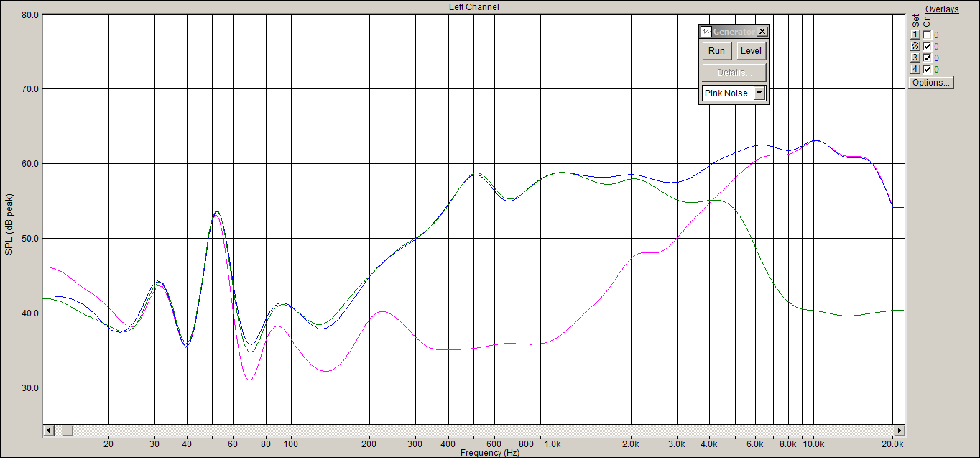Open the generator Level settings
Image resolution: width=980 pixels, height=458 pixels.
[x=751, y=51]
